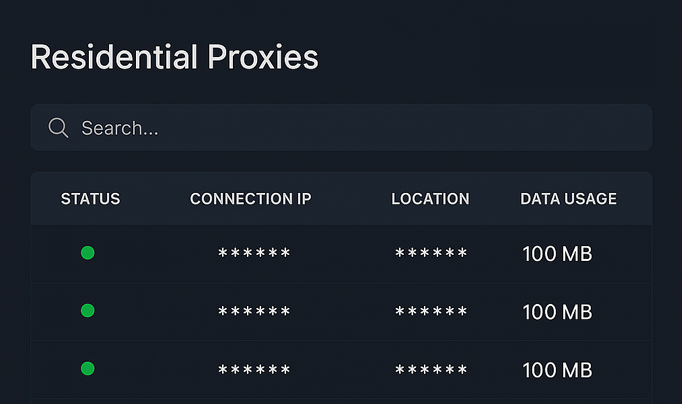
Task: Click masked location in the first row
Action: coord(431,255)
